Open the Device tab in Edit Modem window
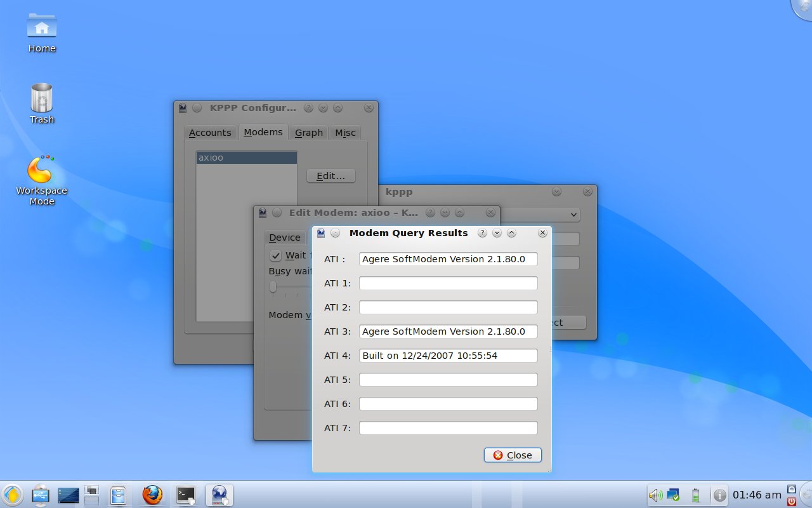 click(x=285, y=237)
